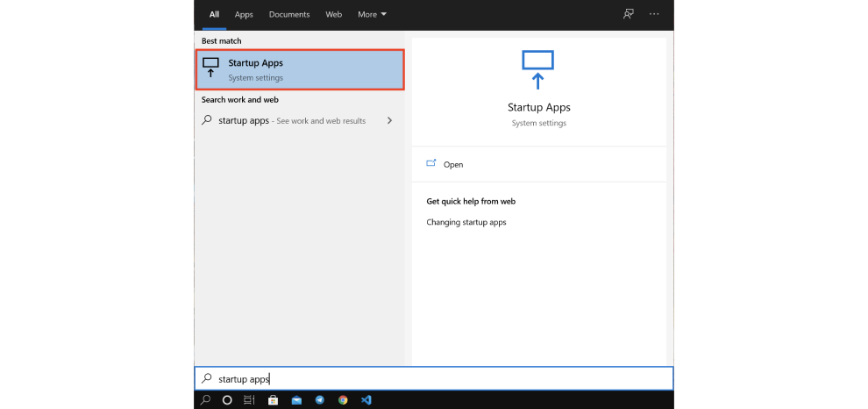Expand web results chevron arrow
Viewport: 868px width, 409px height.
pos(389,120)
